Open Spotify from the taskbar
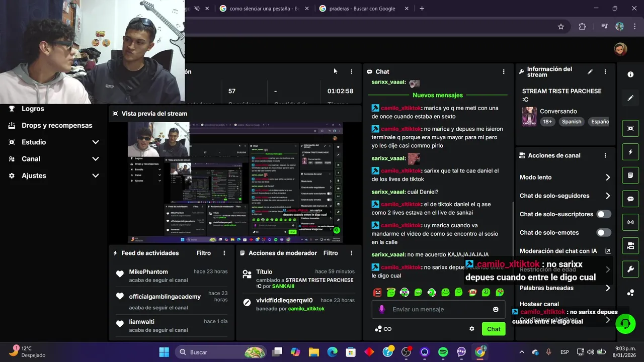Image resolution: width=644 pixels, height=362 pixels. pos(443,352)
